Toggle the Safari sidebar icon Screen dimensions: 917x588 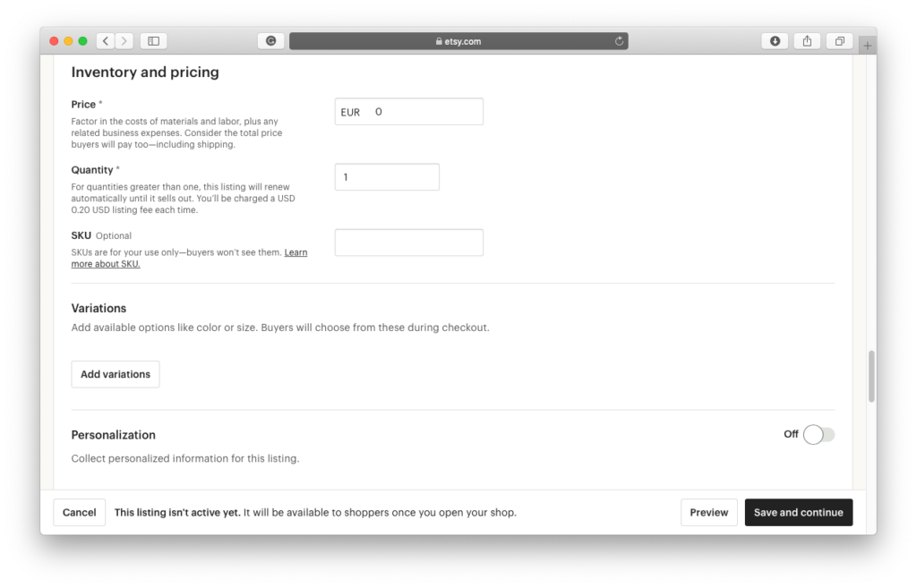[153, 41]
